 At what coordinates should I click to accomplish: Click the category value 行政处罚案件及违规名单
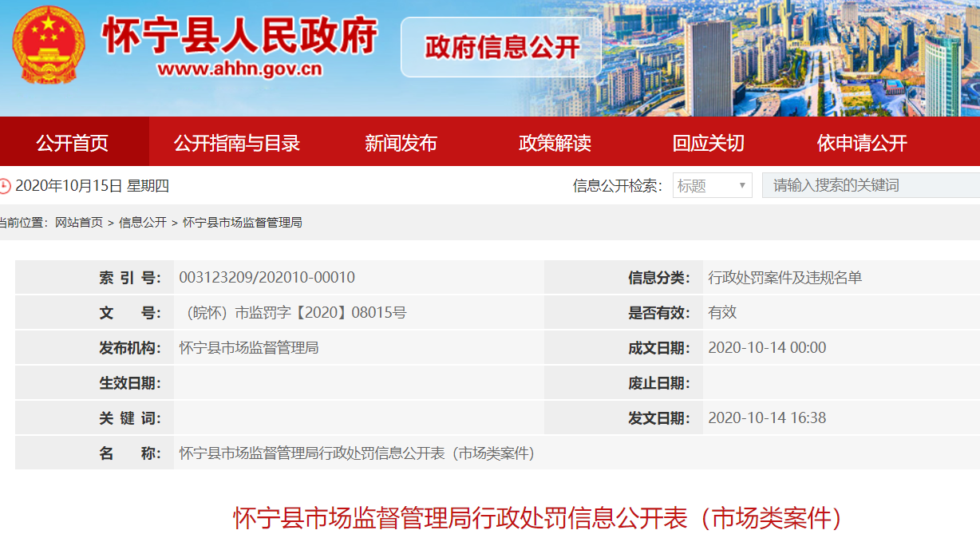(x=785, y=278)
